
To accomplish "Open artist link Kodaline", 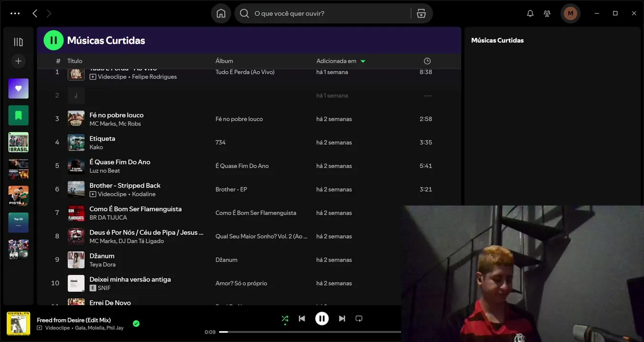I will coord(144,194).
